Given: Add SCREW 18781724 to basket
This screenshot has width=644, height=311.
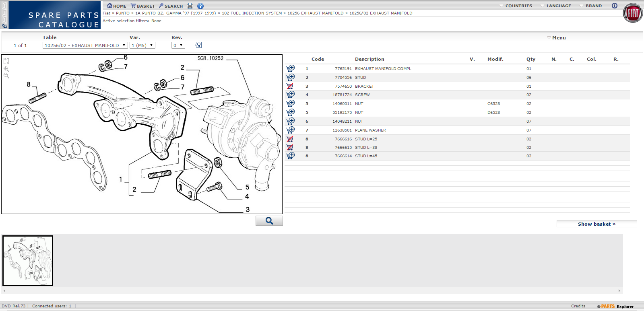Looking at the screenshot, I should click(290, 95).
